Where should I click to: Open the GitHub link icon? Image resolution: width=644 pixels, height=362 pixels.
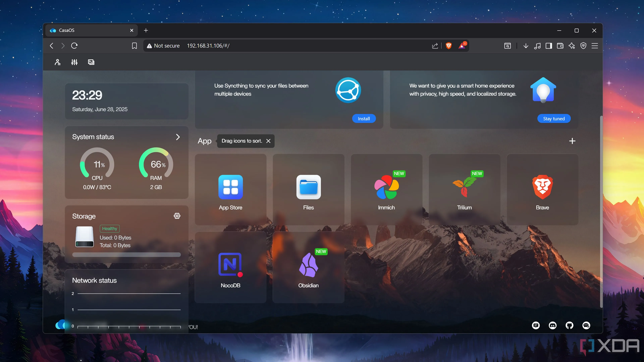point(569,325)
